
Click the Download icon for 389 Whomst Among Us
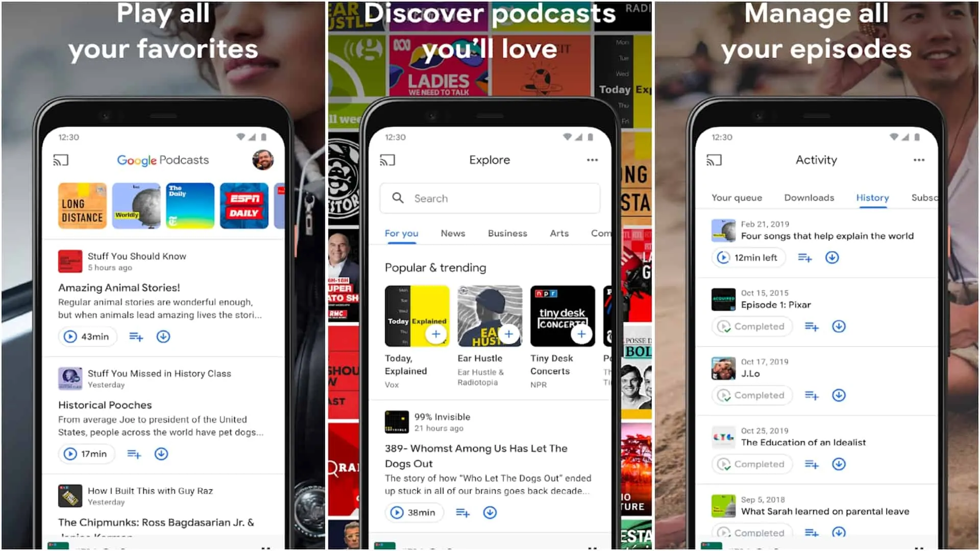point(490,513)
